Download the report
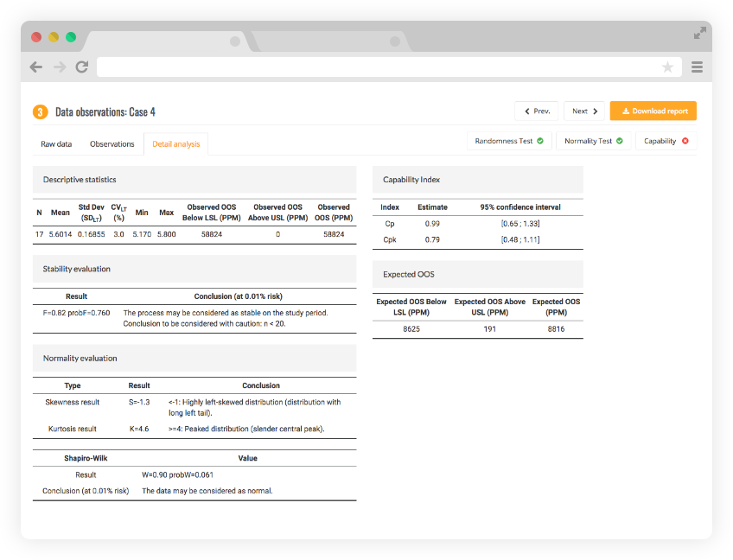The image size is (733, 560). click(653, 111)
